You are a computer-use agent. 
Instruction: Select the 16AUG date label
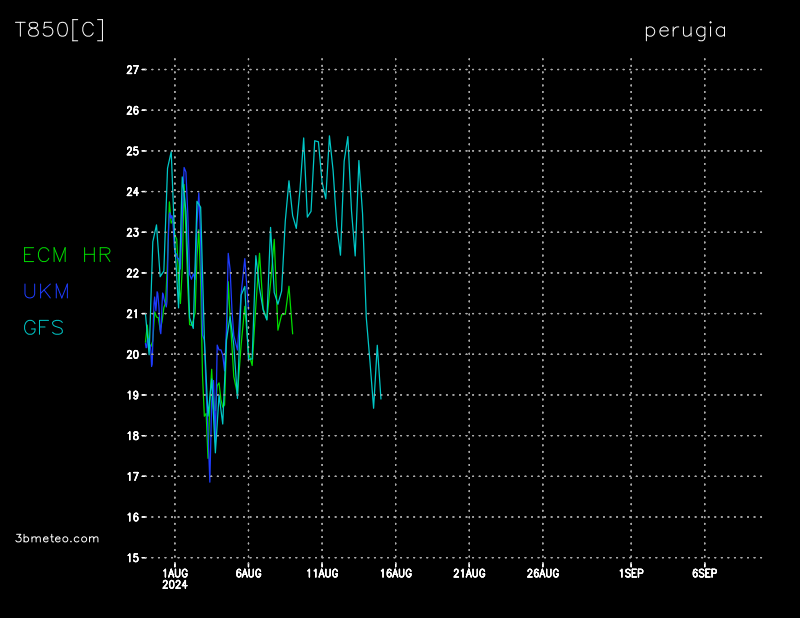[396, 573]
